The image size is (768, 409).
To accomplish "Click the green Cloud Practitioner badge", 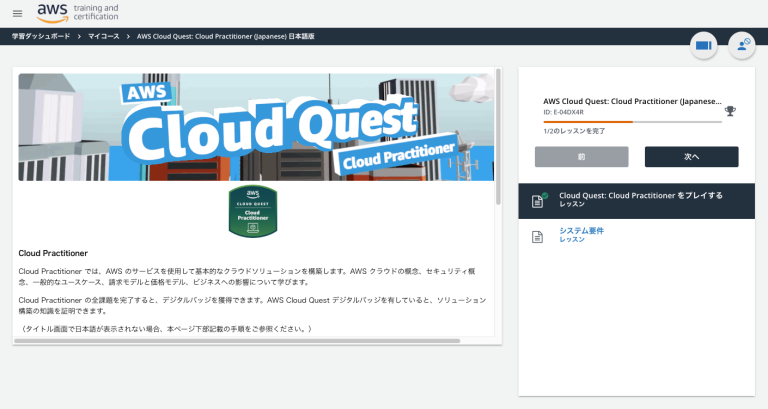I will point(253,211).
